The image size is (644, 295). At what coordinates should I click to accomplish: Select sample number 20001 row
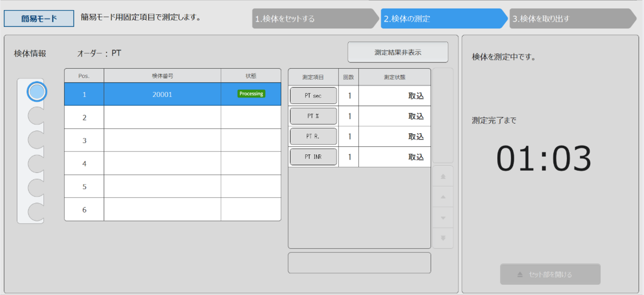pyautogui.click(x=162, y=94)
